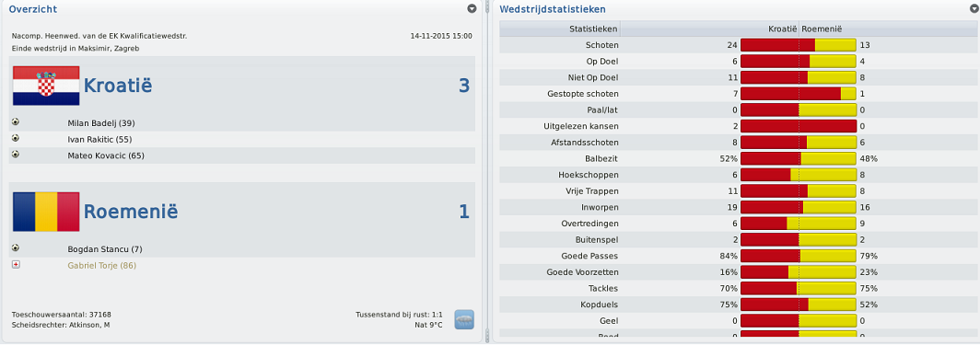The width and height of the screenshot is (980, 345).
Task: Click the panel divider between Overzicht and statistics
Action: 487,172
